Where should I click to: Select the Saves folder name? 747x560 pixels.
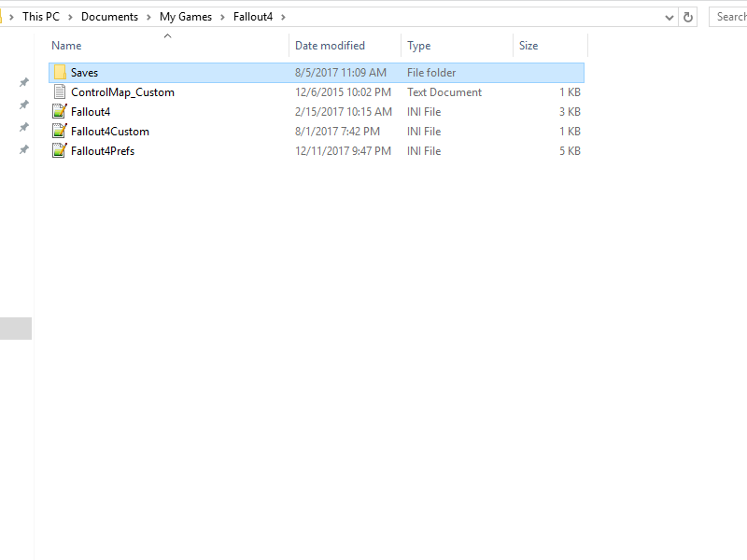pos(84,73)
